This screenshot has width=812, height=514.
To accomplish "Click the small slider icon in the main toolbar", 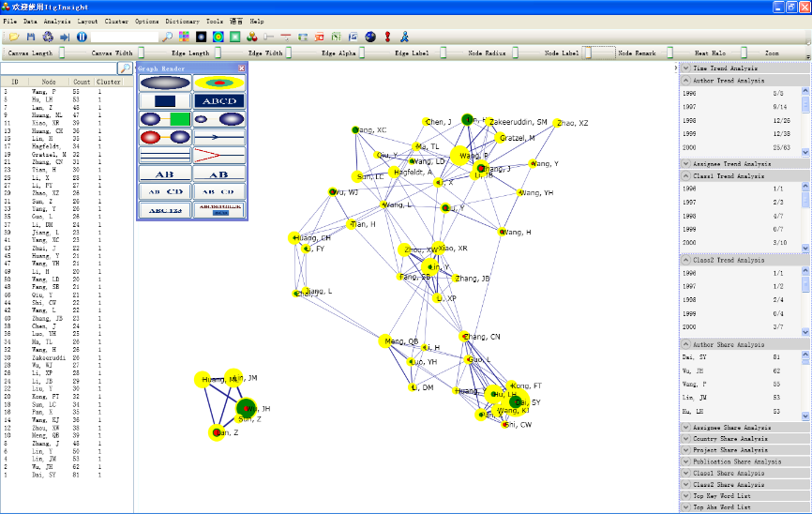I will (268, 37).
